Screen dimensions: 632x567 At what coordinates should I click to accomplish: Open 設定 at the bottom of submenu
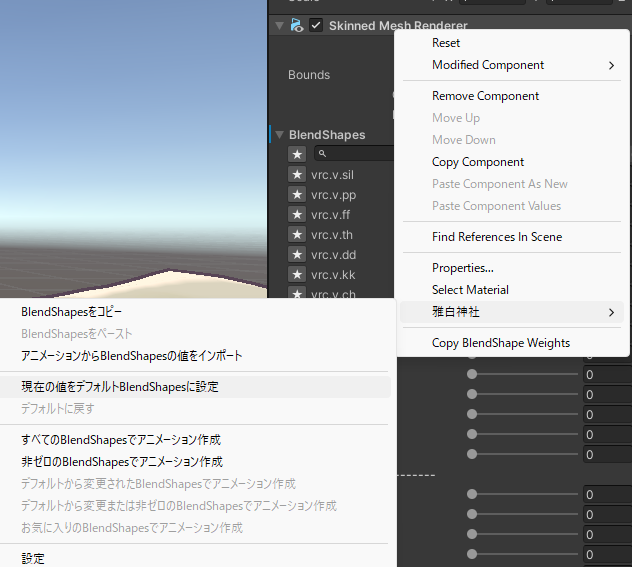click(33, 558)
